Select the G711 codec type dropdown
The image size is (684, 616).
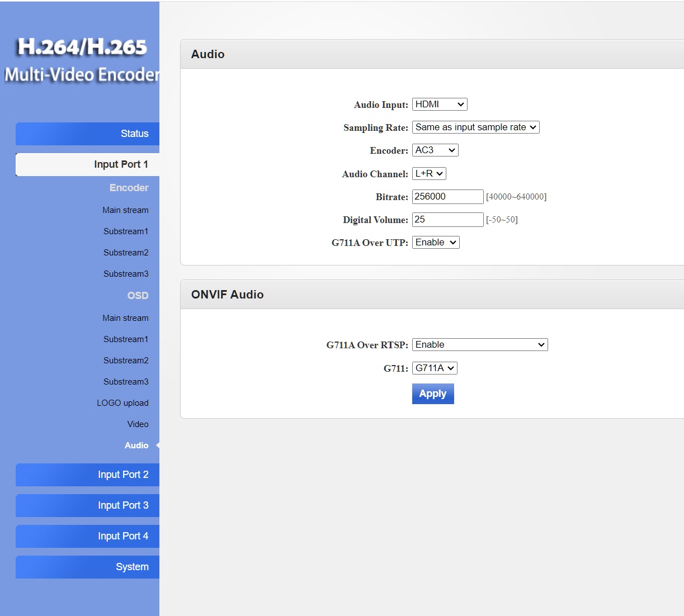435,368
